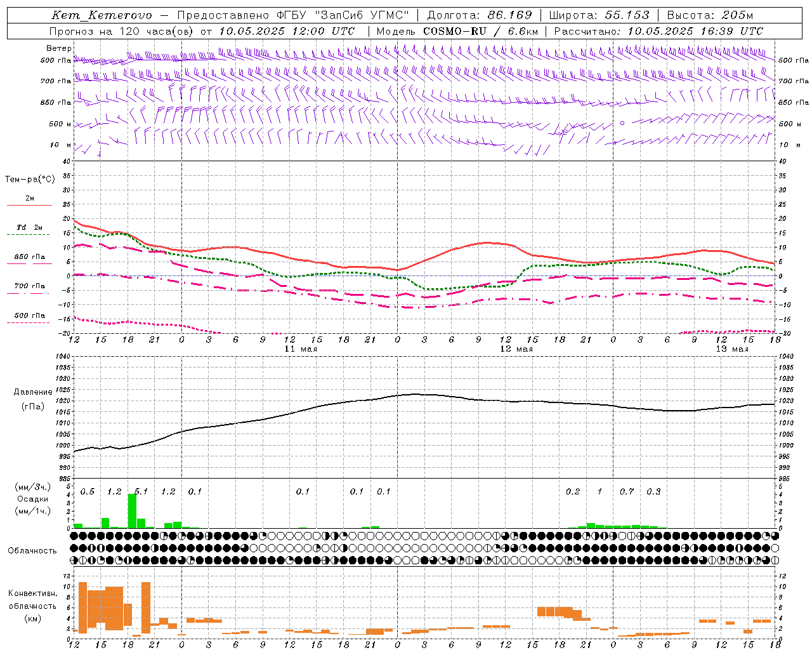
Task: Click the Давление pressure panel label
Action: point(33,392)
